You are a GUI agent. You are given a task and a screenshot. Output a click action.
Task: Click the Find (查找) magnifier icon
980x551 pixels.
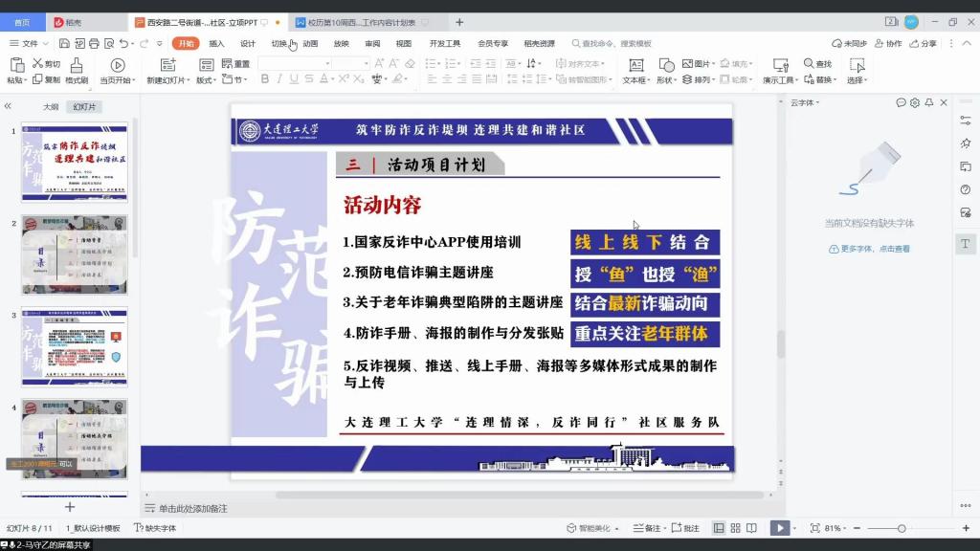810,64
